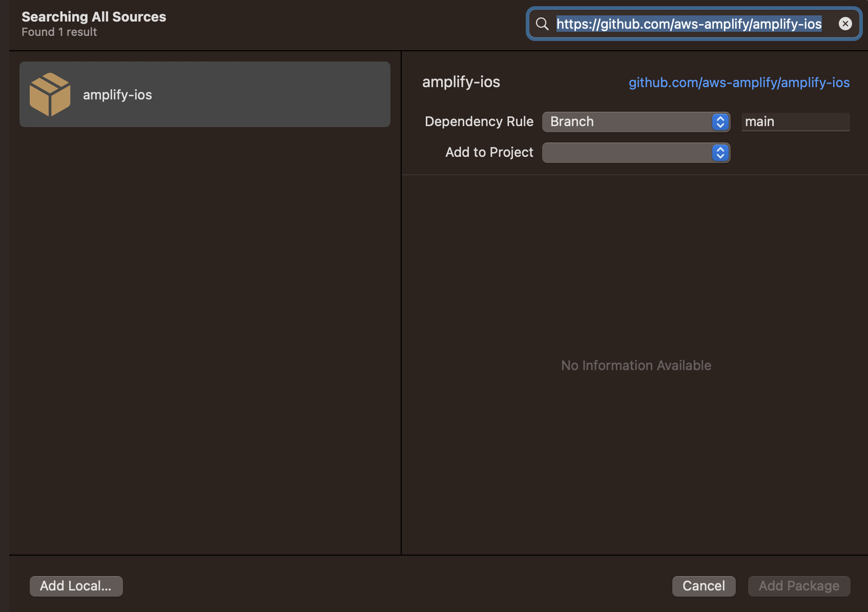Screen dimensions: 868x612
Task: Click the Found 1 result text
Action: pos(59,32)
